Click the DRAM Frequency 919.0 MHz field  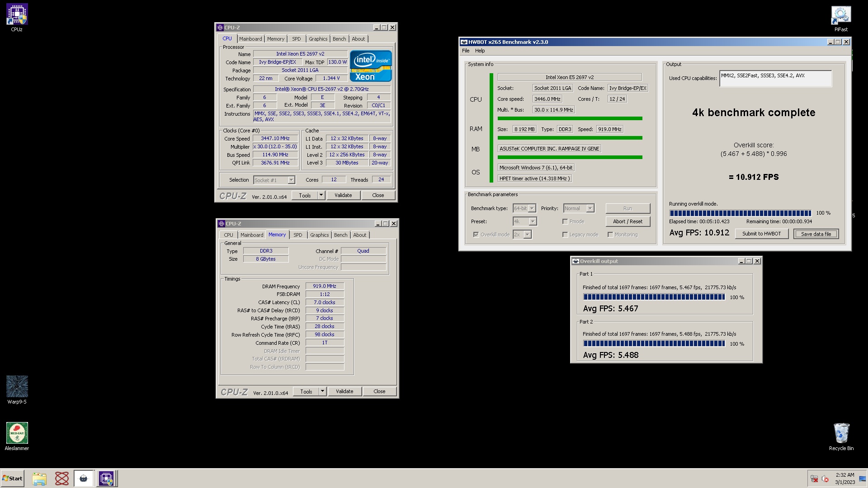tap(325, 286)
